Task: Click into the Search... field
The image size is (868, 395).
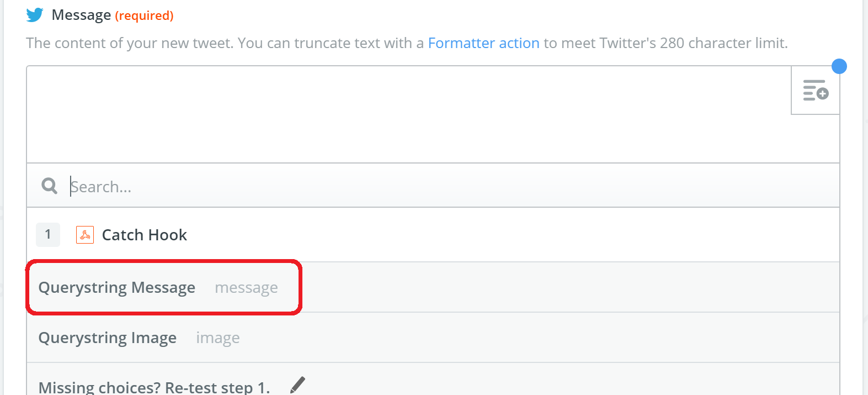Action: (452, 187)
